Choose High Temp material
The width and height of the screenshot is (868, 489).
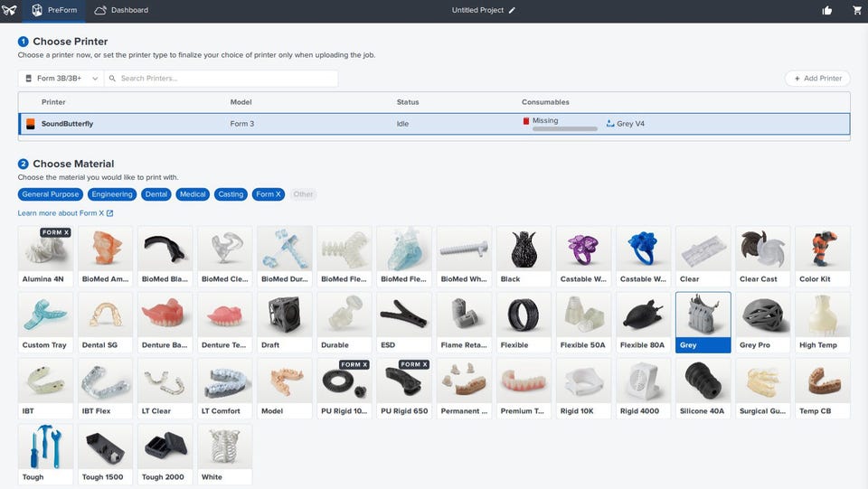click(x=823, y=323)
